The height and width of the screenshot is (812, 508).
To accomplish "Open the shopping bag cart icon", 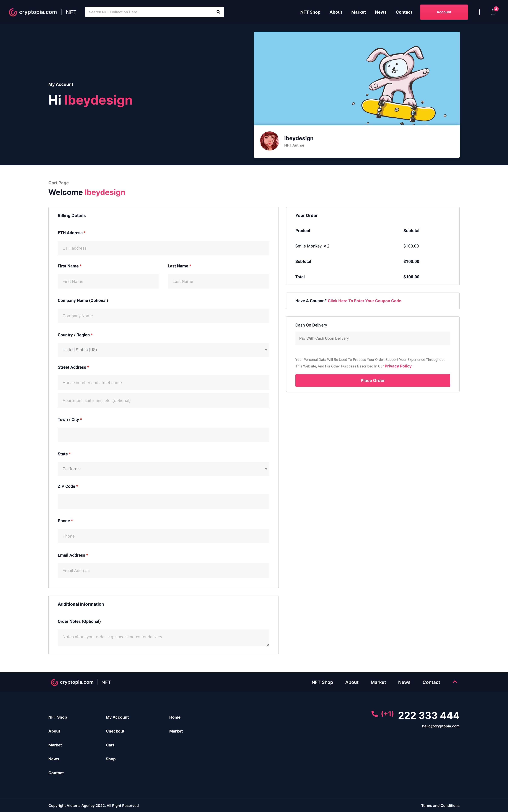I will coord(493,12).
